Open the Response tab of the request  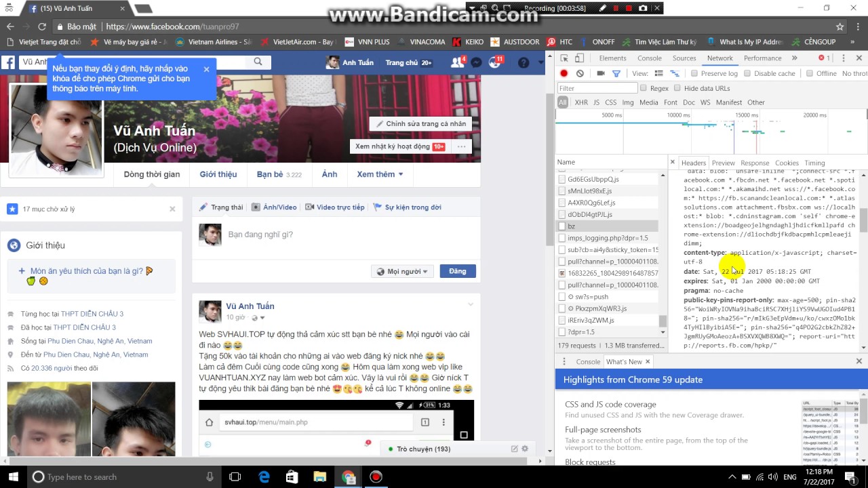click(x=755, y=163)
